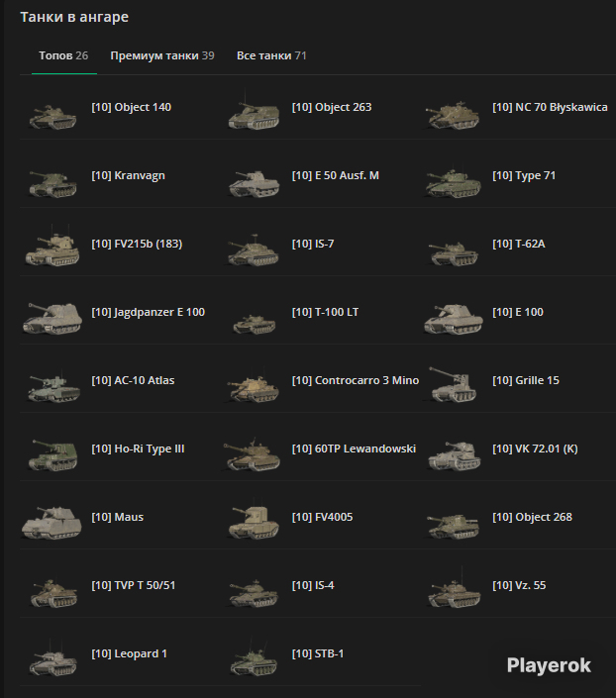Choose the '[10] Grille 15' text

(526, 380)
